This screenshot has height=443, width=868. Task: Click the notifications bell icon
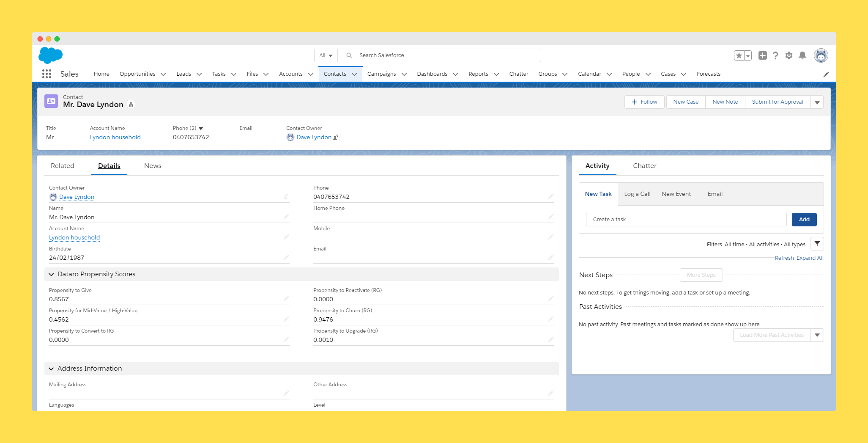802,55
